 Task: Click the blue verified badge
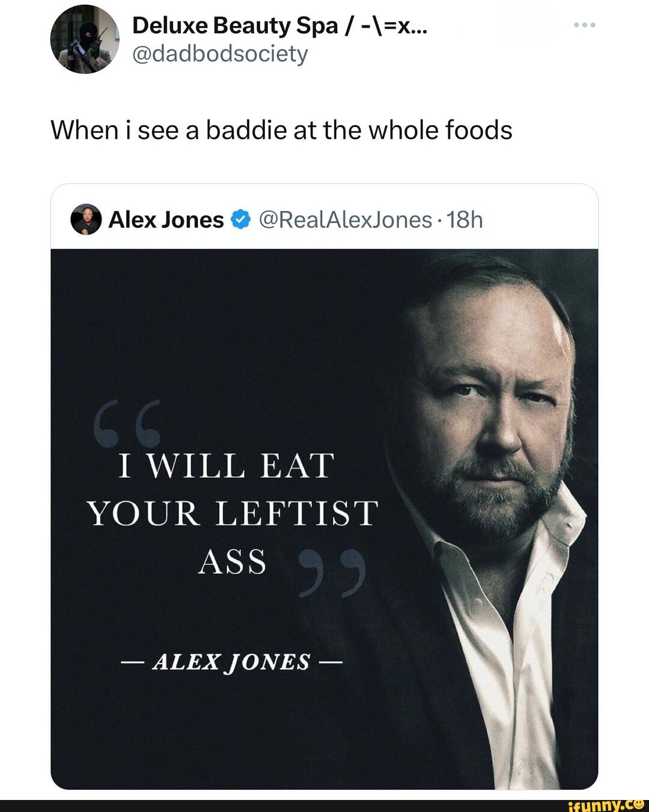[x=240, y=220]
